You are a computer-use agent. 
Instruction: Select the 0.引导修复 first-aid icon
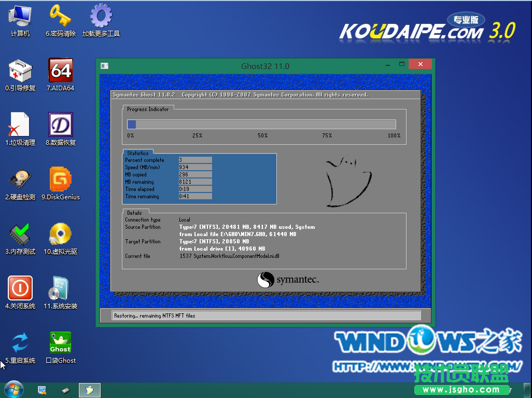pyautogui.click(x=20, y=71)
